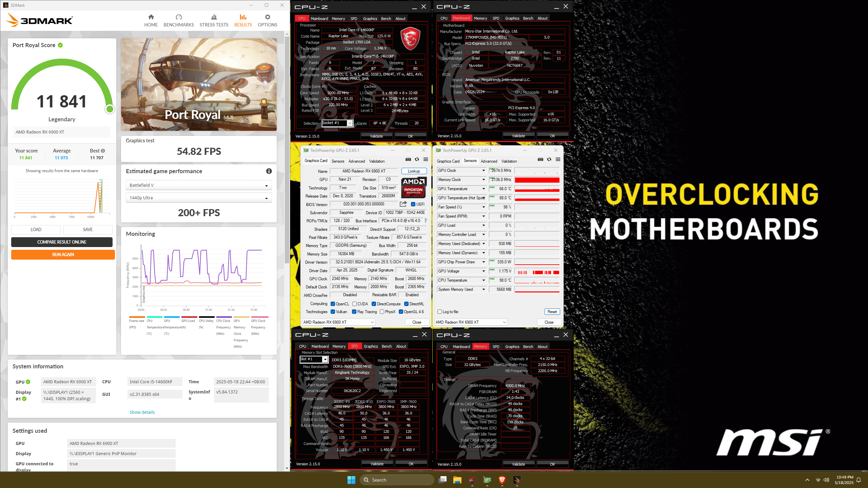
Task: Toggle the PhysX checkbox in GPU-Z
Action: pyautogui.click(x=382, y=312)
